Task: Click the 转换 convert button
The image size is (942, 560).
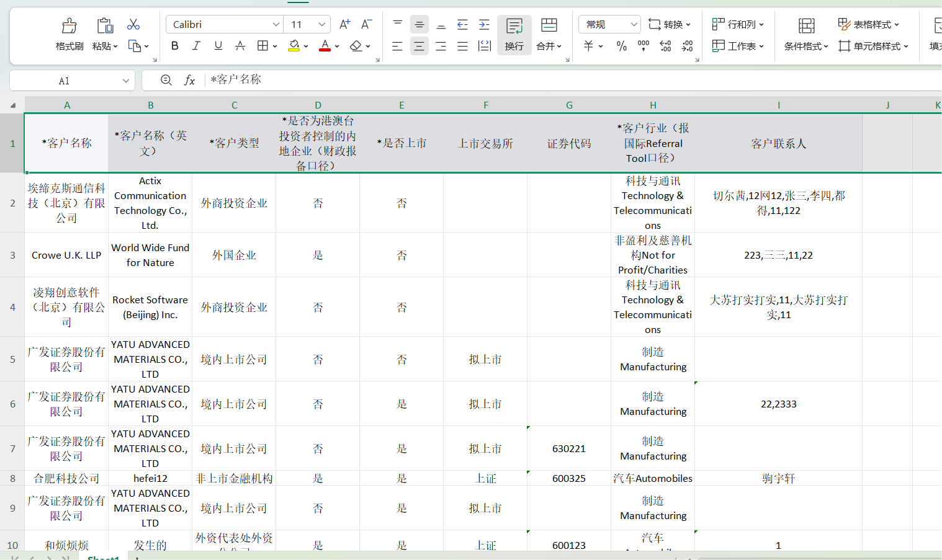Action: [x=669, y=24]
